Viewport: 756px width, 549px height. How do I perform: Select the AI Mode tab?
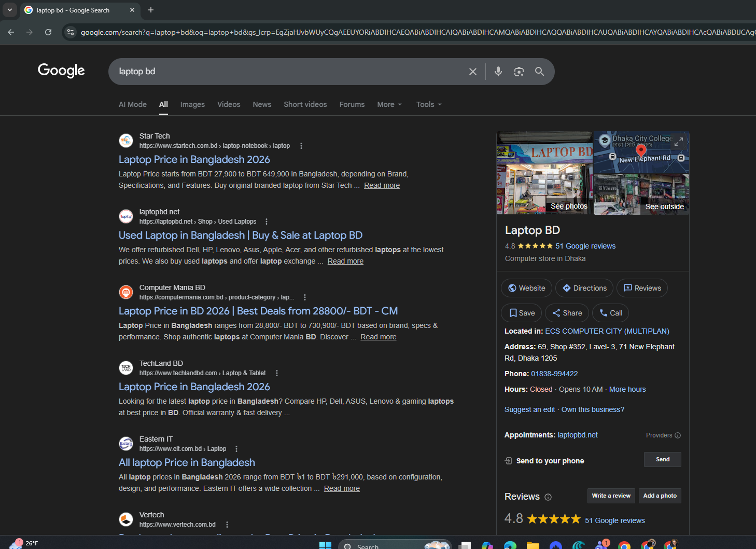pyautogui.click(x=132, y=104)
